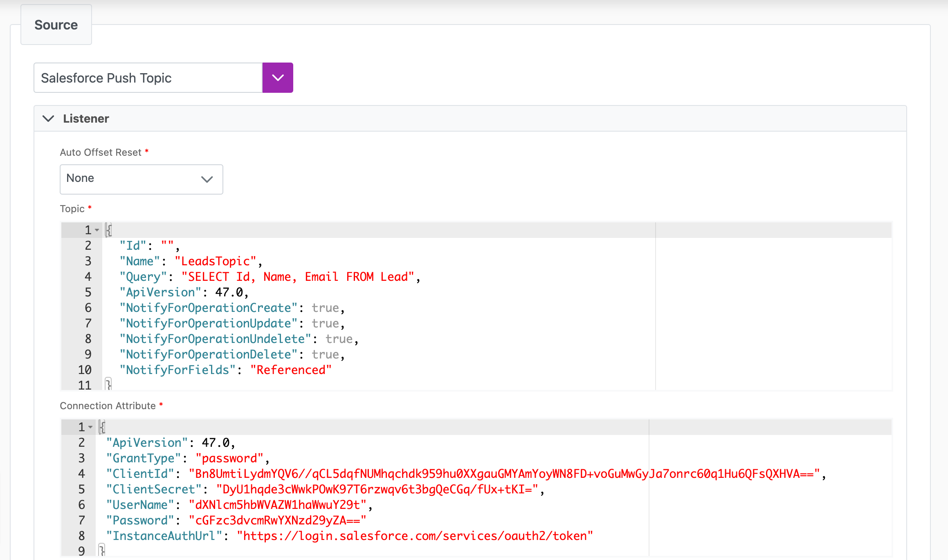The height and width of the screenshot is (560, 948).
Task: Click line number 10 in Topic editor gutter
Action: tap(85, 370)
